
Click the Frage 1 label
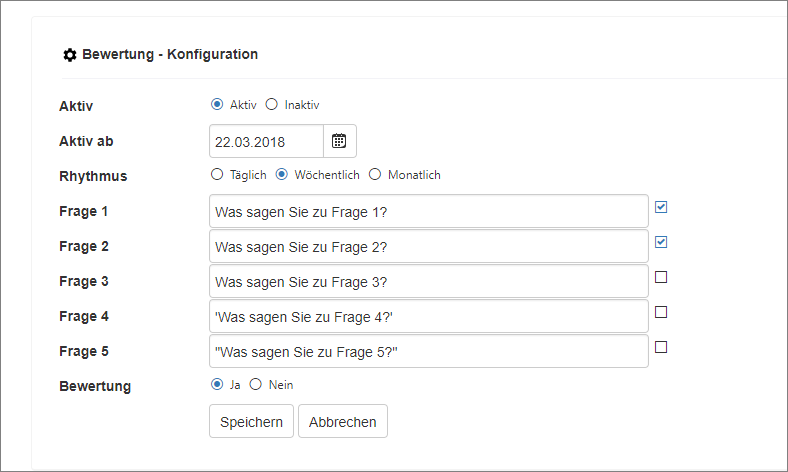[83, 212]
